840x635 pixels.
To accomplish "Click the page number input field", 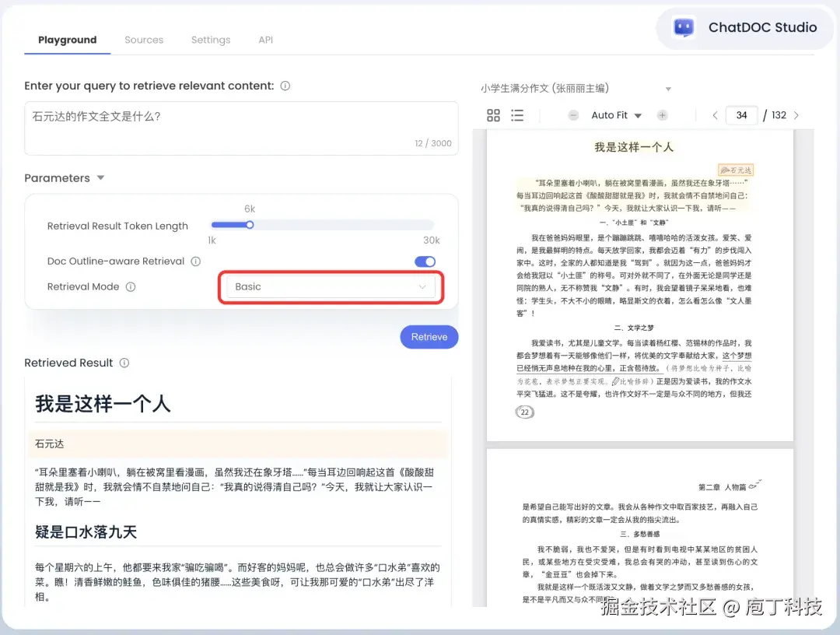I will [741, 114].
